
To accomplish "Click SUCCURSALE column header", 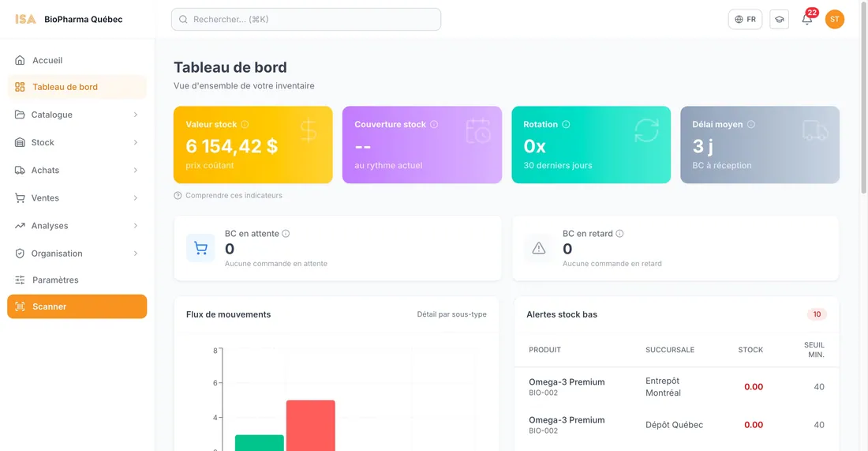I will (x=670, y=350).
